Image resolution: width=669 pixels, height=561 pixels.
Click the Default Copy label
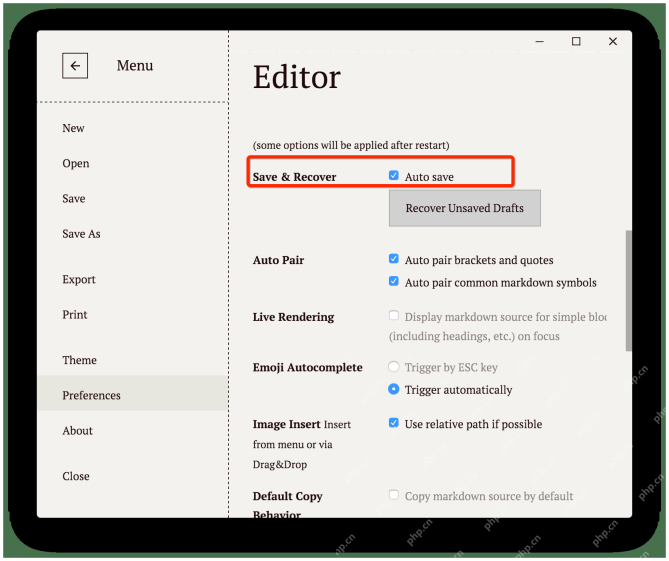coord(288,497)
